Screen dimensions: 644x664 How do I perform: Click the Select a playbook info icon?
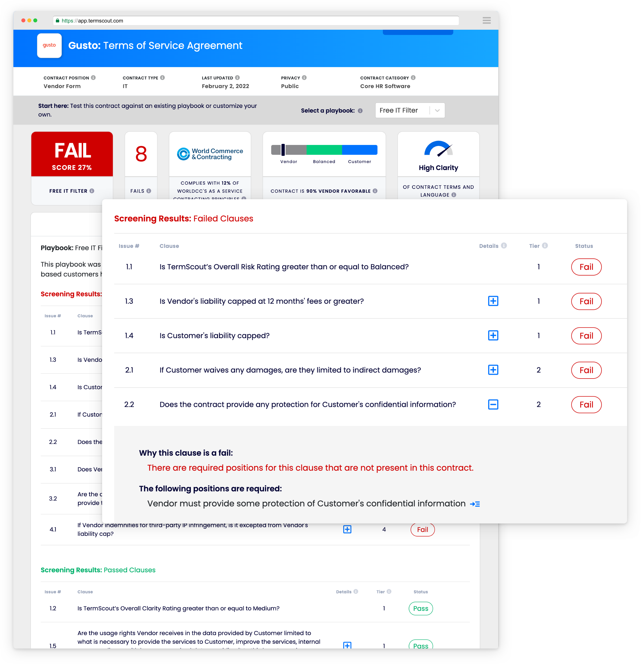coord(360,111)
